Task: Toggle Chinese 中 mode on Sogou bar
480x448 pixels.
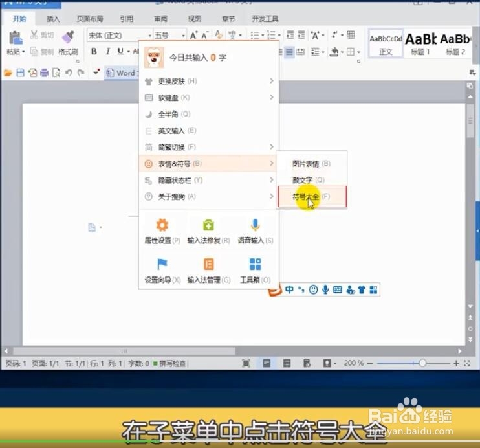Action: (x=289, y=289)
